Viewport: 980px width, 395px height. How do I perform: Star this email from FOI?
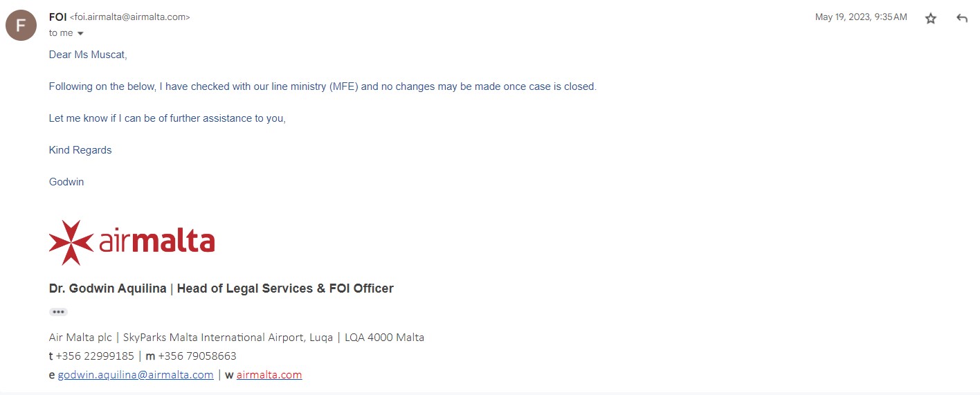click(x=931, y=19)
